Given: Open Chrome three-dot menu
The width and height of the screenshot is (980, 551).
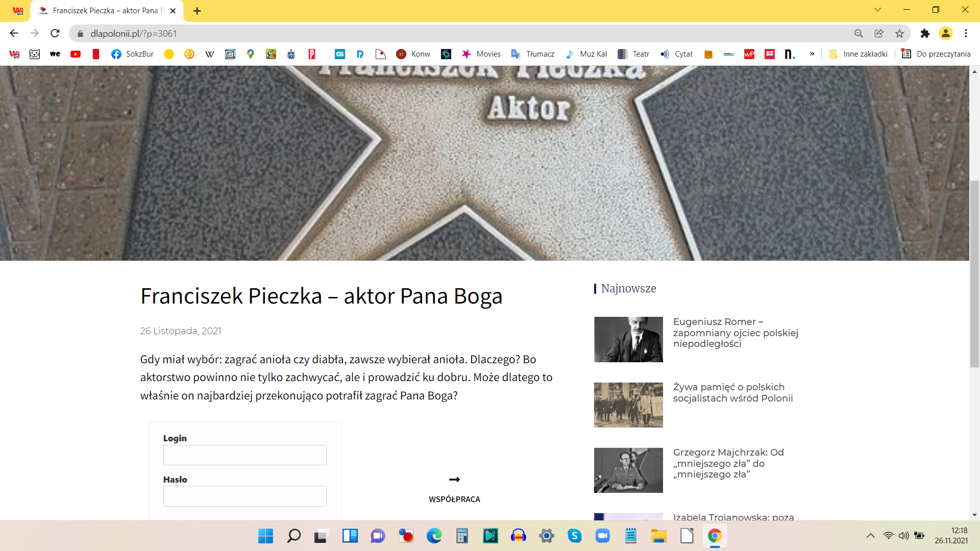Looking at the screenshot, I should point(966,33).
